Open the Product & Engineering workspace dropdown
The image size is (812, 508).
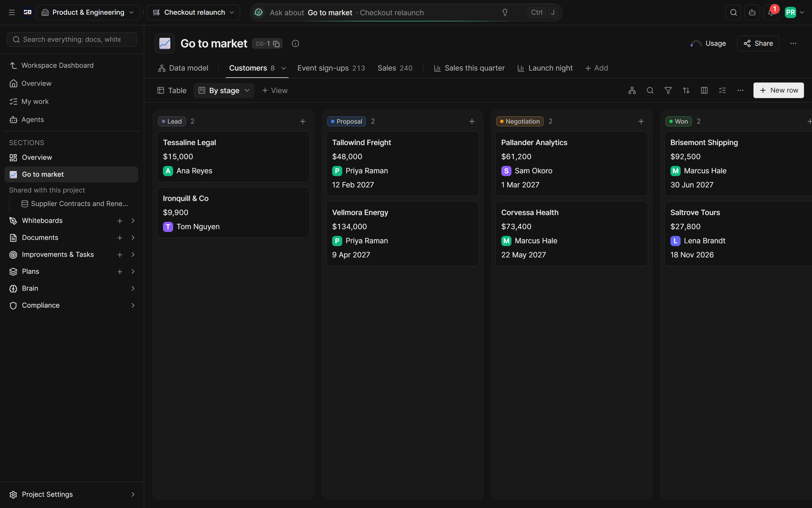(x=88, y=12)
